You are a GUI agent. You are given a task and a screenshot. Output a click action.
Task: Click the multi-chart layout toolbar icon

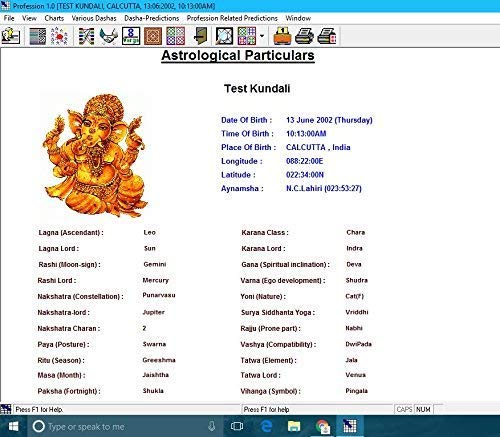click(247, 36)
